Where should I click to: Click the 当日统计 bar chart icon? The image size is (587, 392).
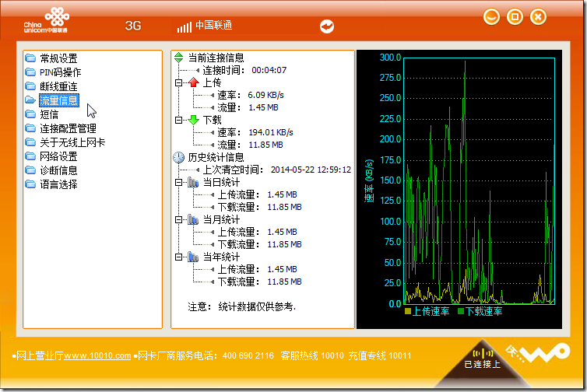tap(193, 182)
